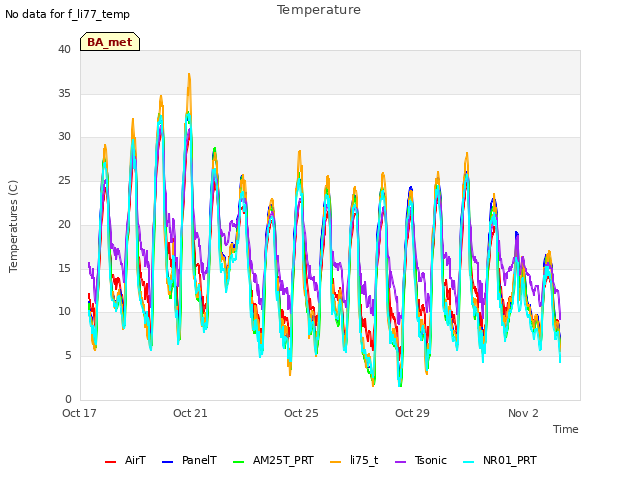Click the 15 y-axis tick label
Screen dimensions: 640x480
(64, 268)
